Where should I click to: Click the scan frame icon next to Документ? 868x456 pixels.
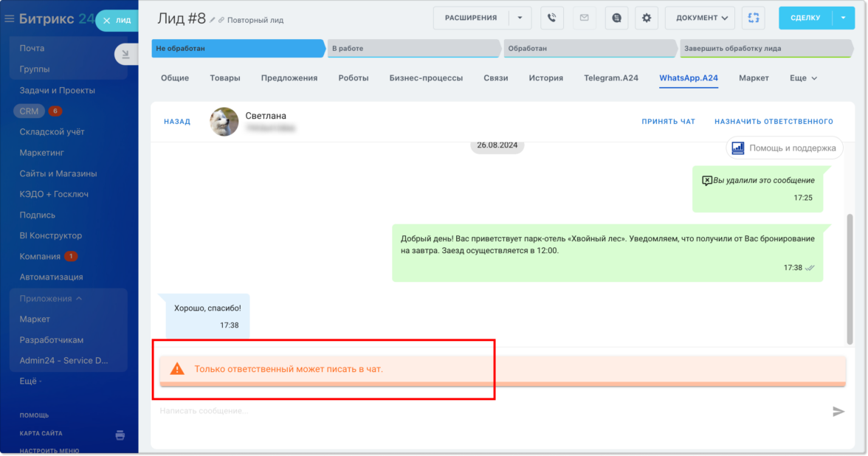754,18
